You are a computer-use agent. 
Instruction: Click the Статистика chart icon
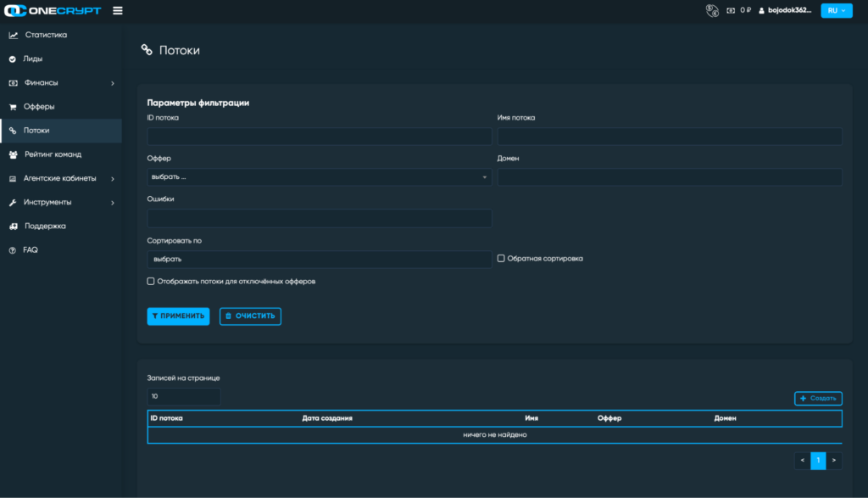point(14,35)
